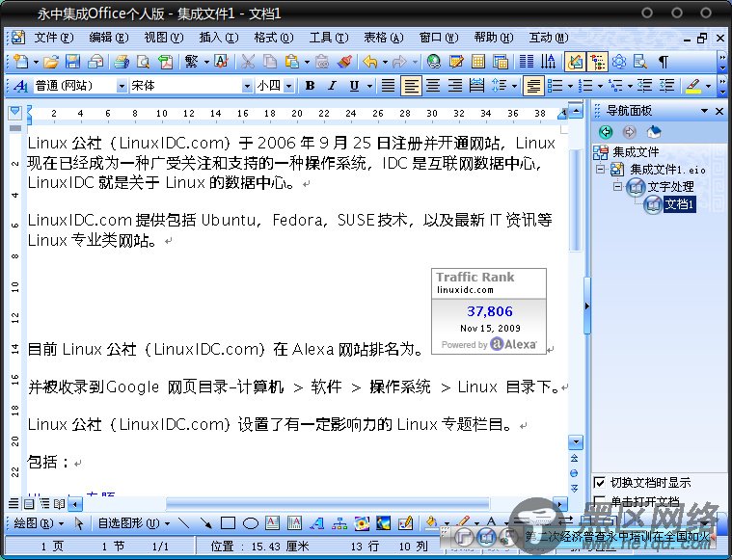Toggle Bold formatting

(x=310, y=86)
